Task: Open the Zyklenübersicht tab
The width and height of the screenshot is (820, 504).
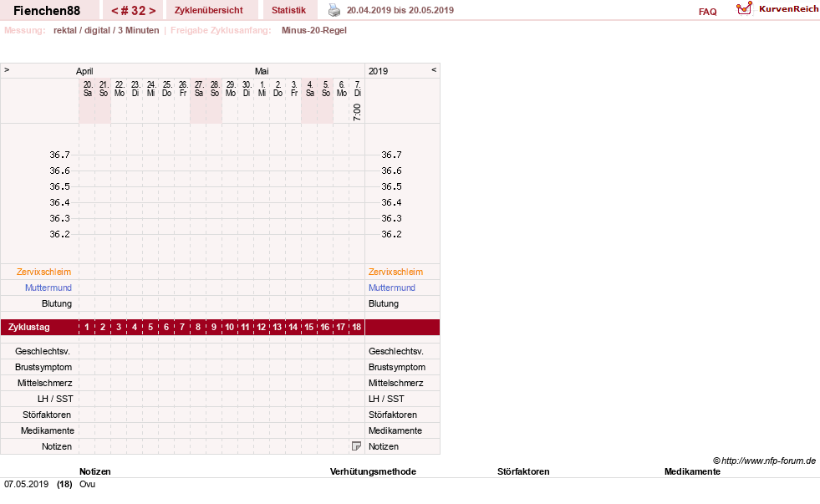Action: click(x=209, y=11)
